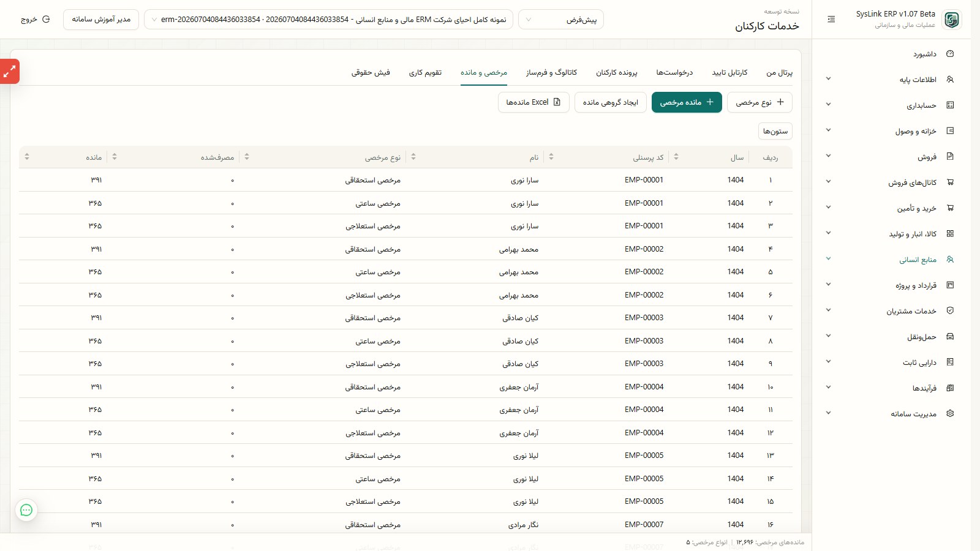Click the SysLink ERP logo
This screenshot has height=551, width=980.
coord(951,20)
